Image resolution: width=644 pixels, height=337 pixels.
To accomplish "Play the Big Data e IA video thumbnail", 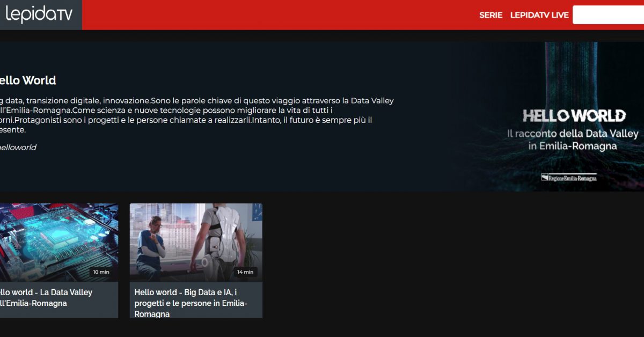I will (196, 243).
